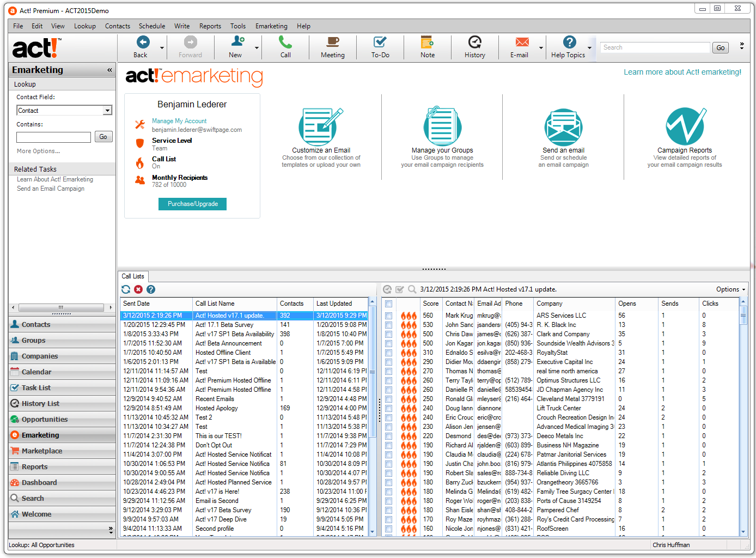Open the History toolbar icon
The image size is (756, 558).
coord(474,43)
